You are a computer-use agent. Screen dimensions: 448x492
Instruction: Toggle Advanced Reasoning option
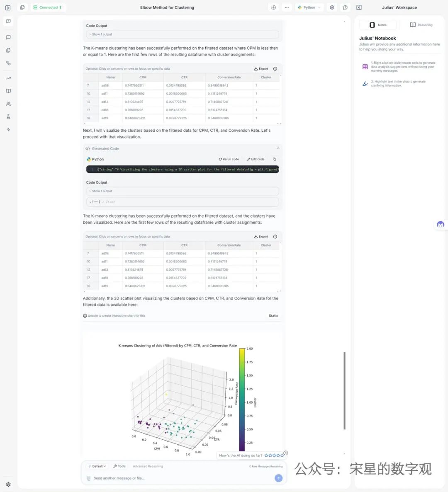click(x=148, y=466)
